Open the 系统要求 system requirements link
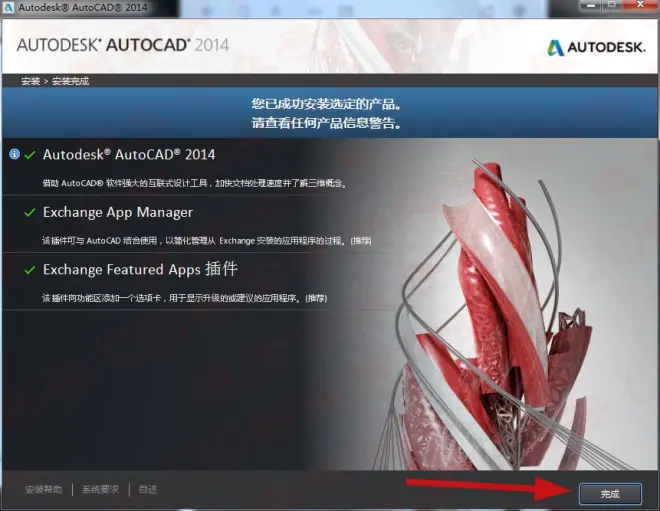Viewport: 660px width, 511px height. coord(100,490)
